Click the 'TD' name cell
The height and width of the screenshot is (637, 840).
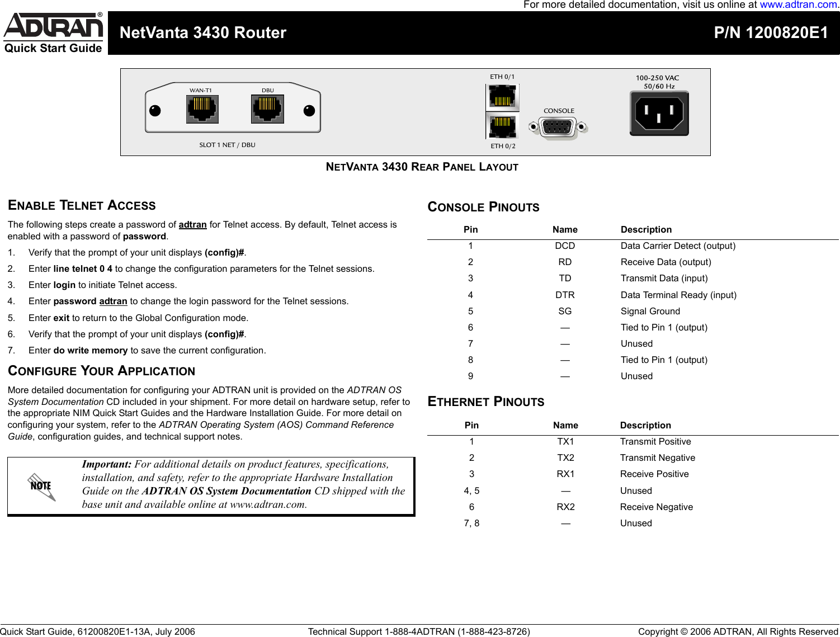tap(565, 279)
